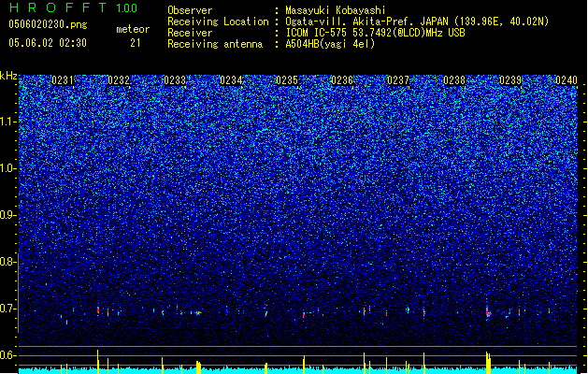Click the Receiving Location label

(218, 22)
